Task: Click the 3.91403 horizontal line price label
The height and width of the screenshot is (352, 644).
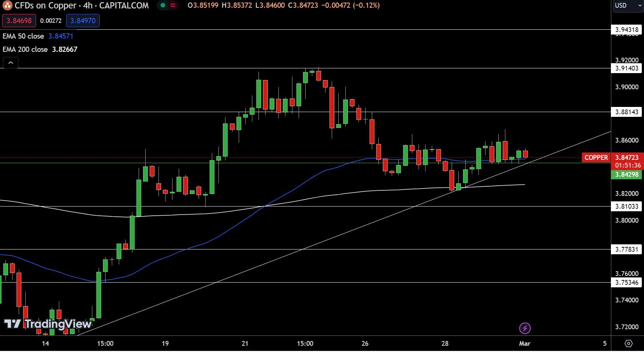Action: (627, 68)
